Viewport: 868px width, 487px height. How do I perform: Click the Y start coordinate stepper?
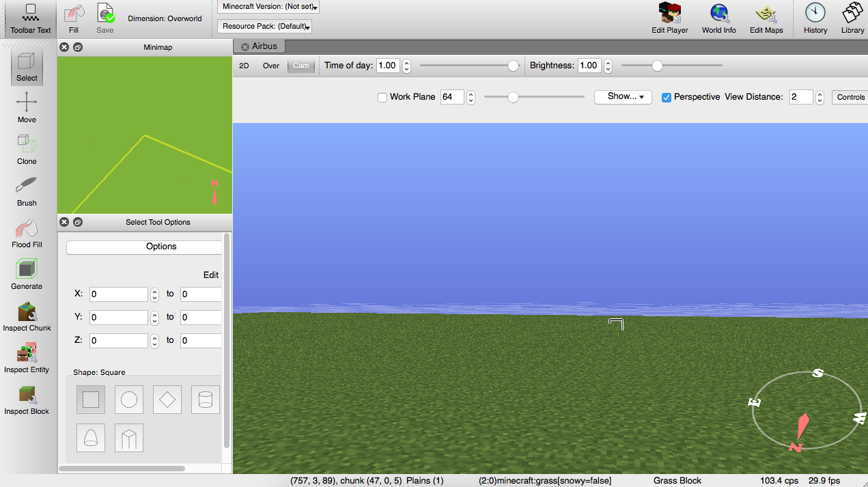(154, 318)
